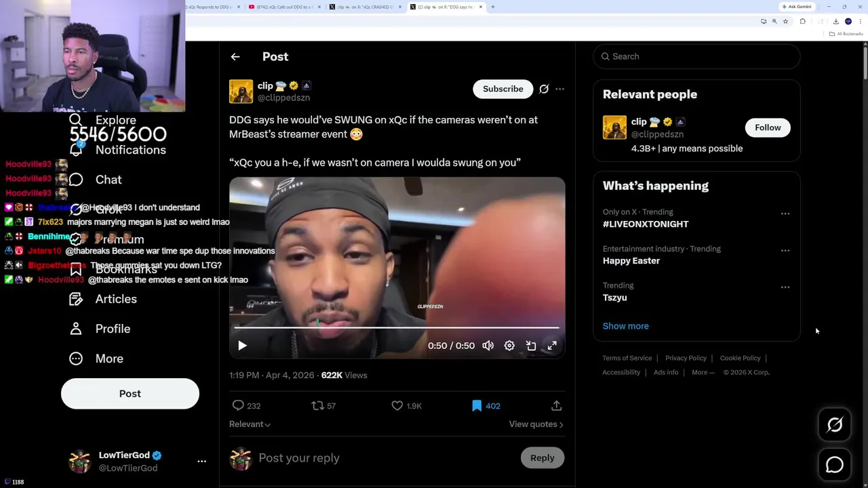This screenshot has height=488, width=868.
Task: Open the Grok explain icon beside Subscribe
Action: (x=544, y=89)
